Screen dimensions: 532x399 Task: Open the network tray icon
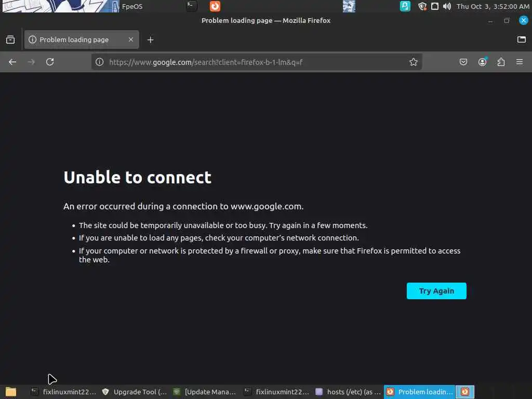[x=435, y=6]
